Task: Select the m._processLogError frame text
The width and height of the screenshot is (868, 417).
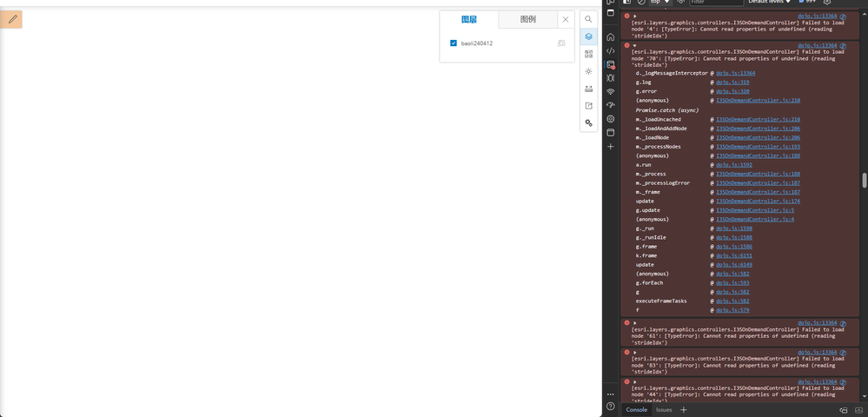Action: click(663, 182)
